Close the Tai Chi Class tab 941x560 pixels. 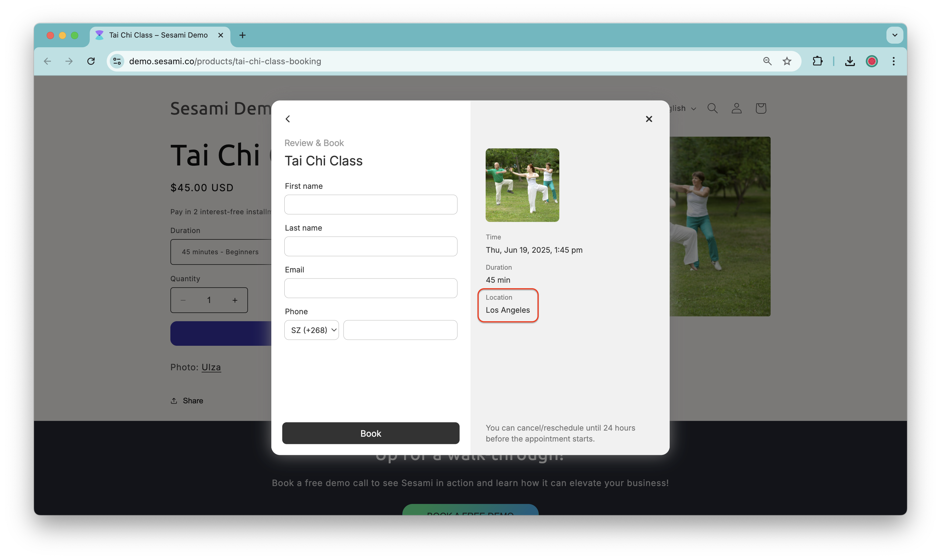click(x=221, y=35)
